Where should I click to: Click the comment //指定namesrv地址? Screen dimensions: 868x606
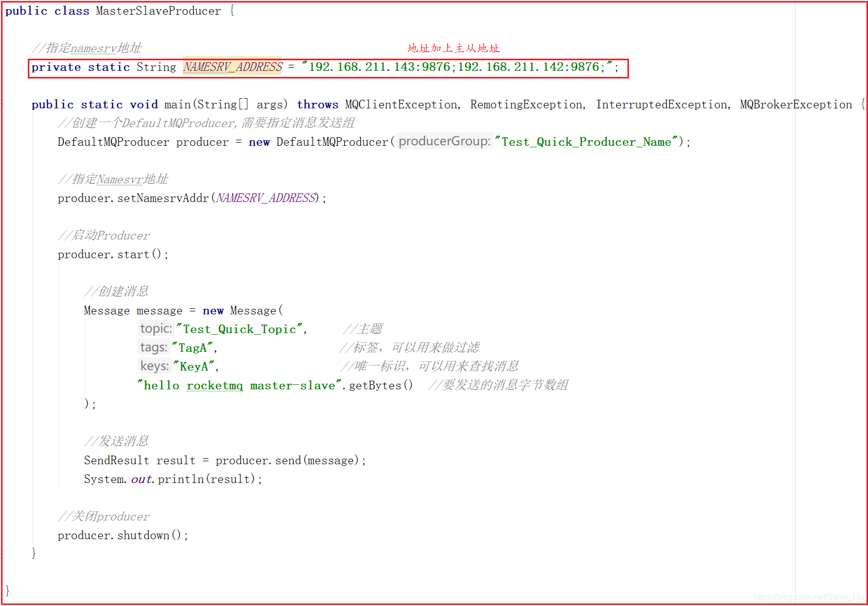point(87,48)
